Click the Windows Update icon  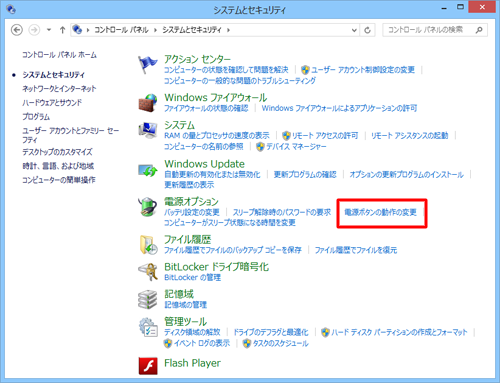(x=148, y=170)
